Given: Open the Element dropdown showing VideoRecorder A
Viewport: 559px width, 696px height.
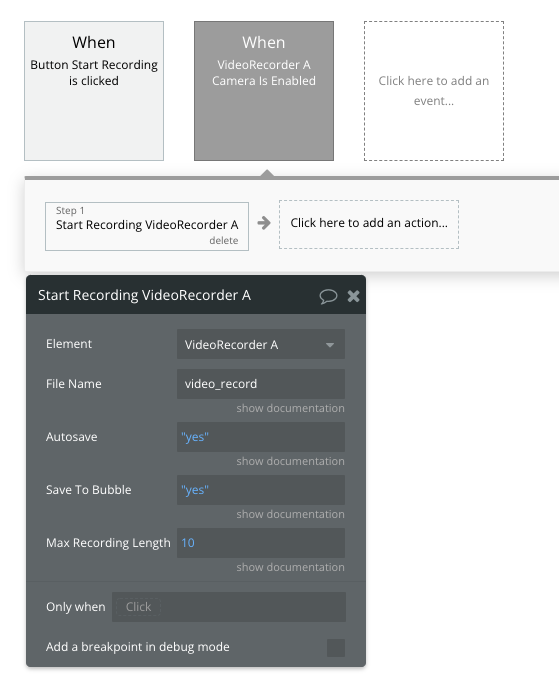Looking at the screenshot, I should coord(261,344).
